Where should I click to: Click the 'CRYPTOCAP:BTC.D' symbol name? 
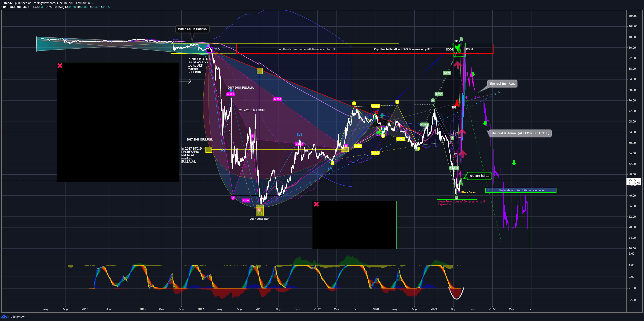[x=14, y=7]
